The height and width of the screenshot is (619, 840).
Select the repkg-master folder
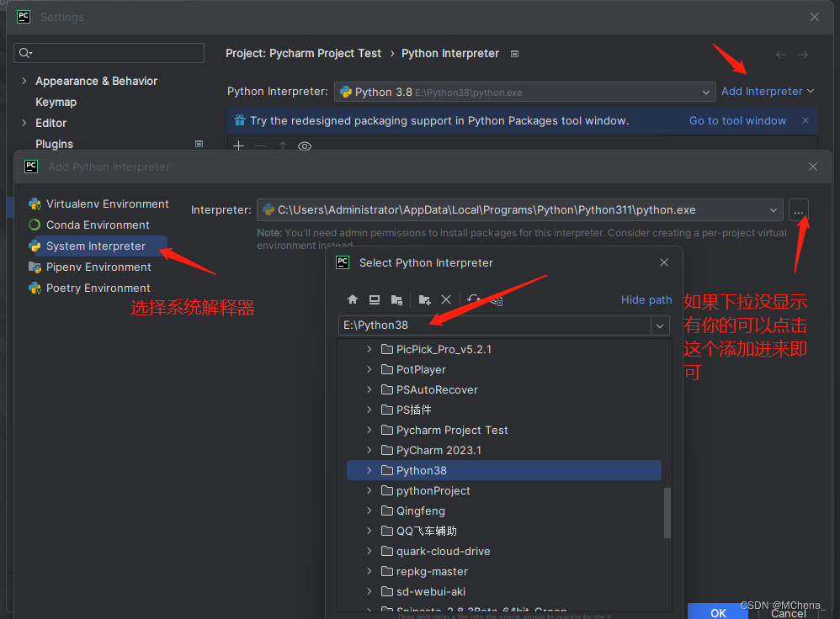(432, 571)
